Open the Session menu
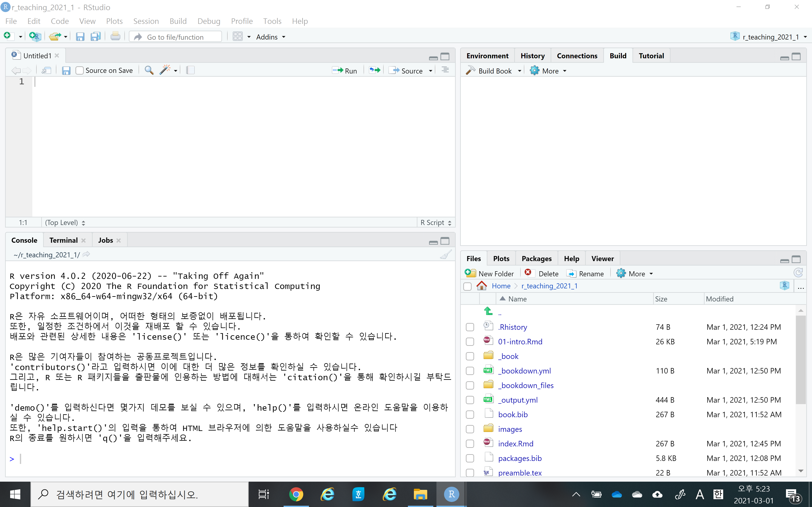This screenshot has width=812, height=507. (146, 21)
